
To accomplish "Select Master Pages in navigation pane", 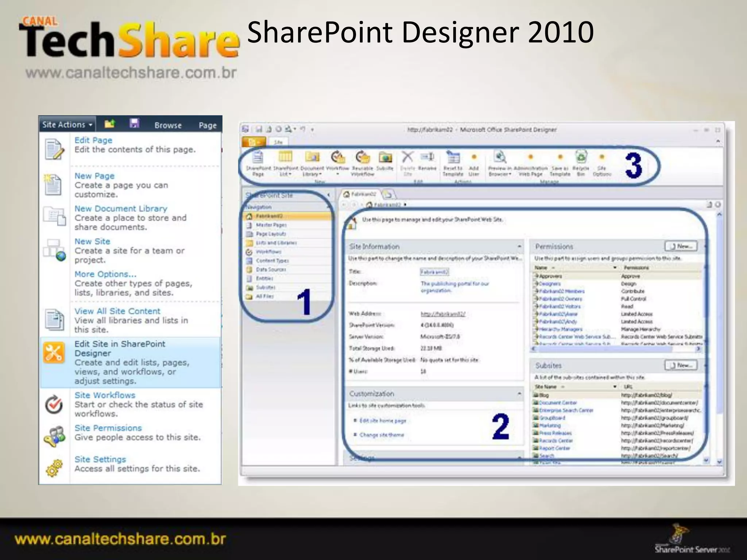I will (271, 225).
